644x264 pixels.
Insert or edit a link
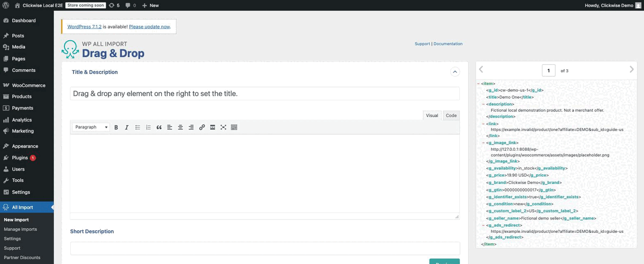202,127
